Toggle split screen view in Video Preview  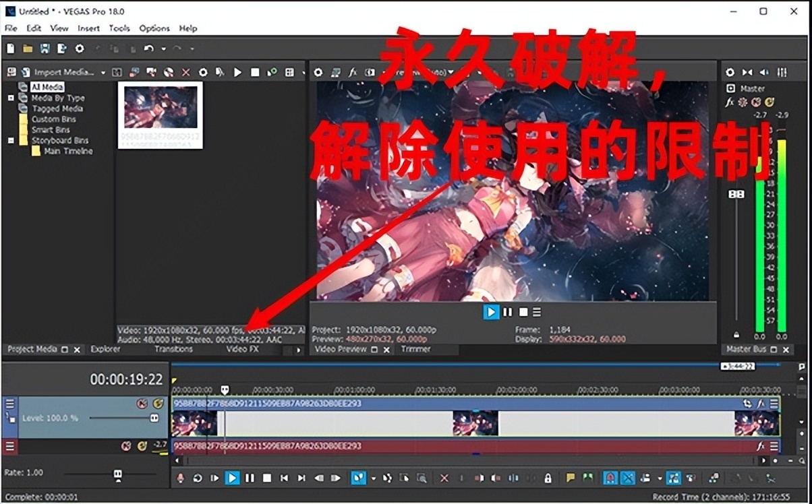point(370,72)
